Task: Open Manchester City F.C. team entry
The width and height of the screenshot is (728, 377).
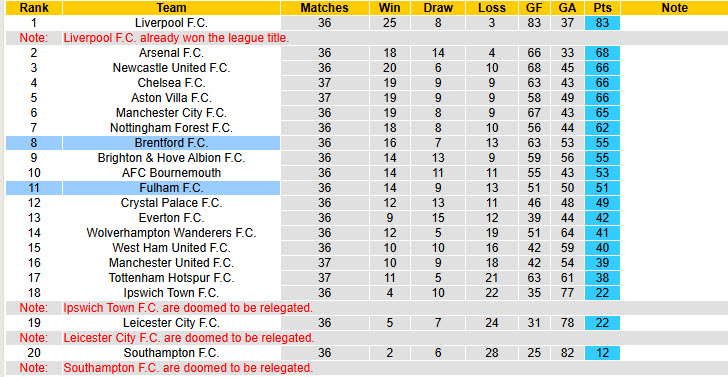Action: 171,113
